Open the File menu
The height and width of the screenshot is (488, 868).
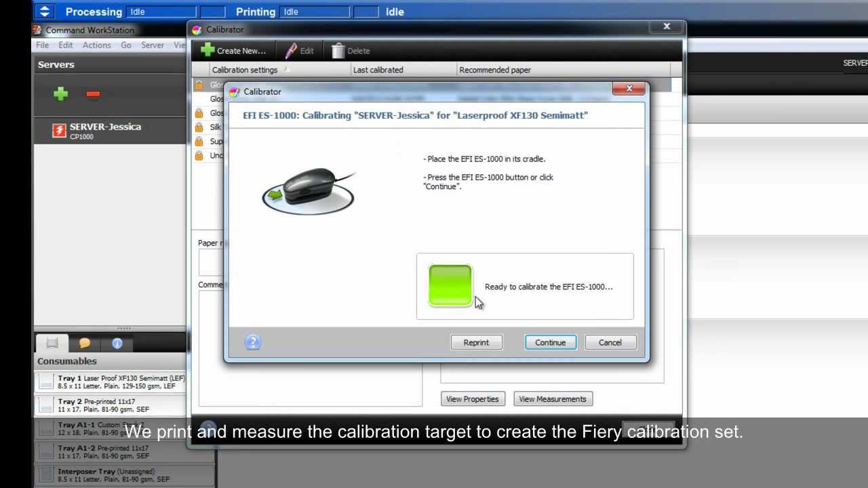point(42,45)
